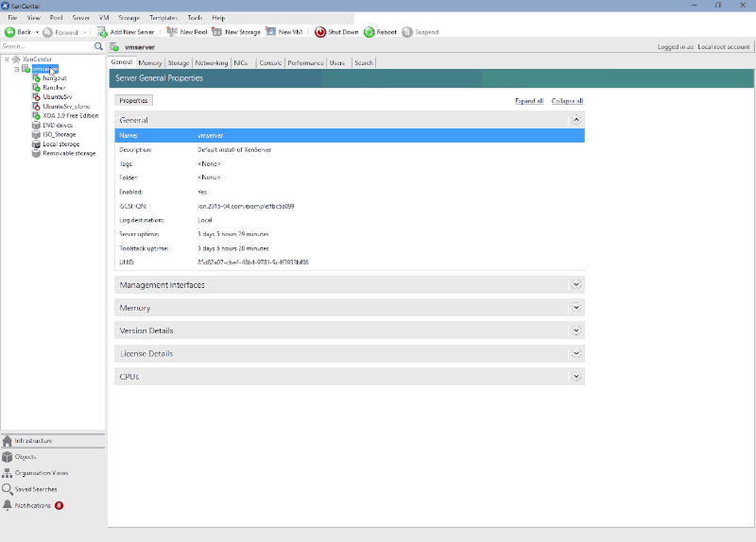Open the File menu
Screen dimensions: 756x542
click(12, 18)
